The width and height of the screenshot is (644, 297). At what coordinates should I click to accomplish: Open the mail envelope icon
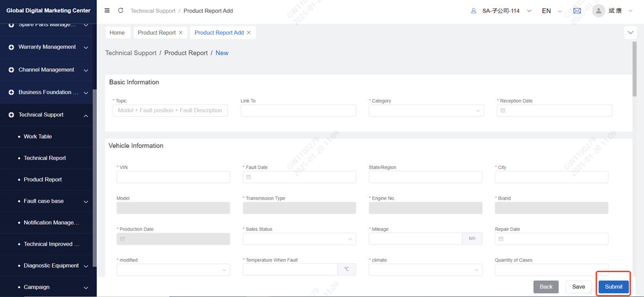577,10
